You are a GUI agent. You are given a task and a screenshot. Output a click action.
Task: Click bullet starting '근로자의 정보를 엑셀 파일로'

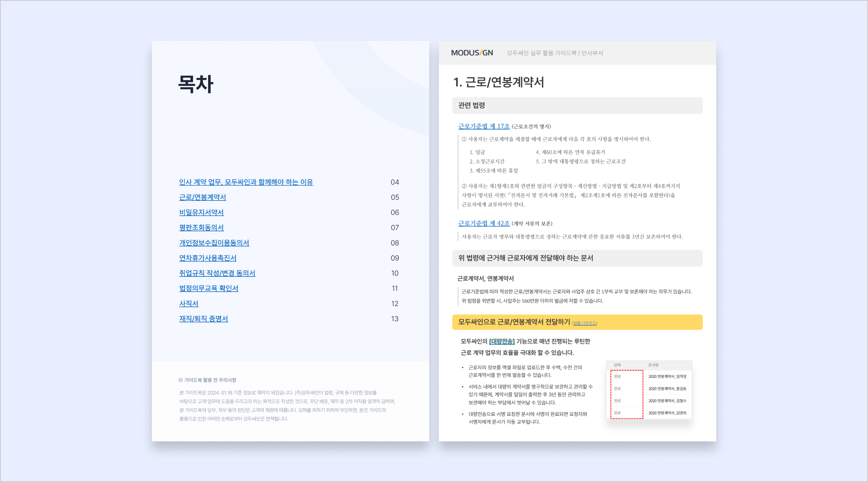click(x=525, y=371)
